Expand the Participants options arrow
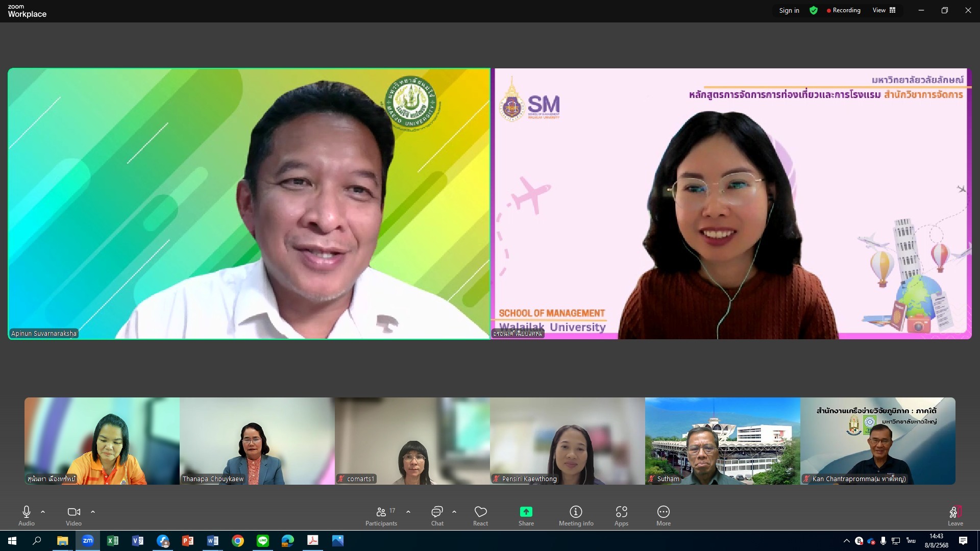 point(408,512)
